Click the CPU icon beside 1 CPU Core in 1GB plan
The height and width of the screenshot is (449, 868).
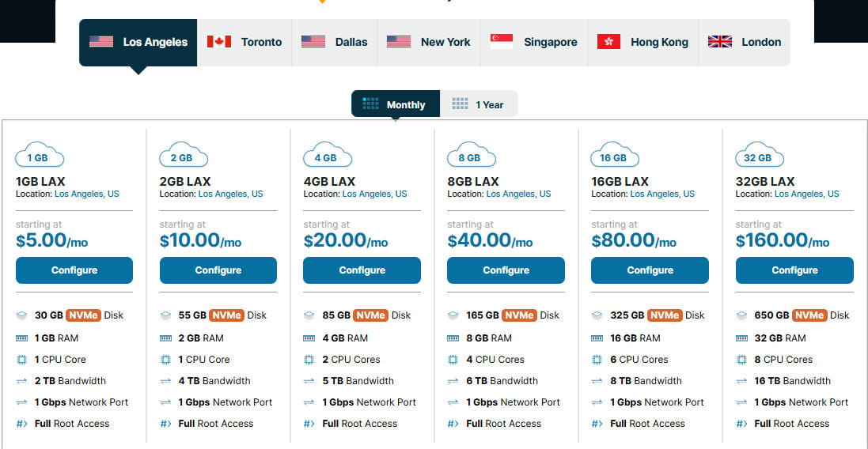[21, 360]
